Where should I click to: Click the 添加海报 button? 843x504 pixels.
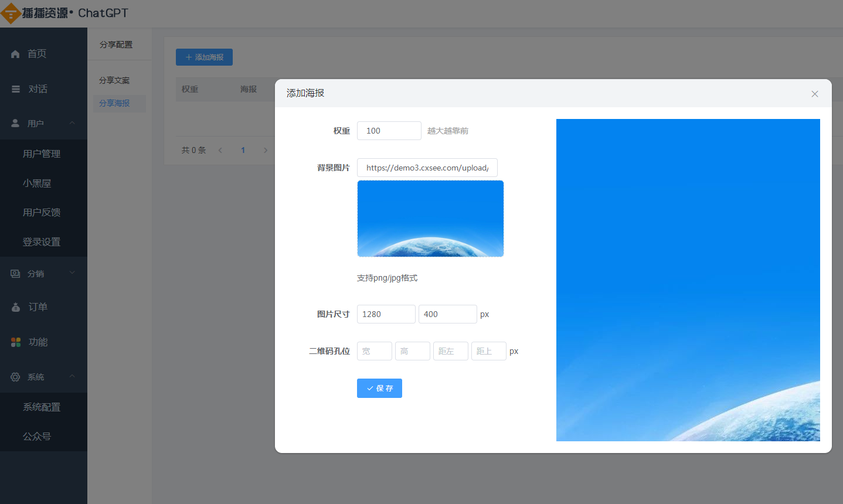coord(204,57)
